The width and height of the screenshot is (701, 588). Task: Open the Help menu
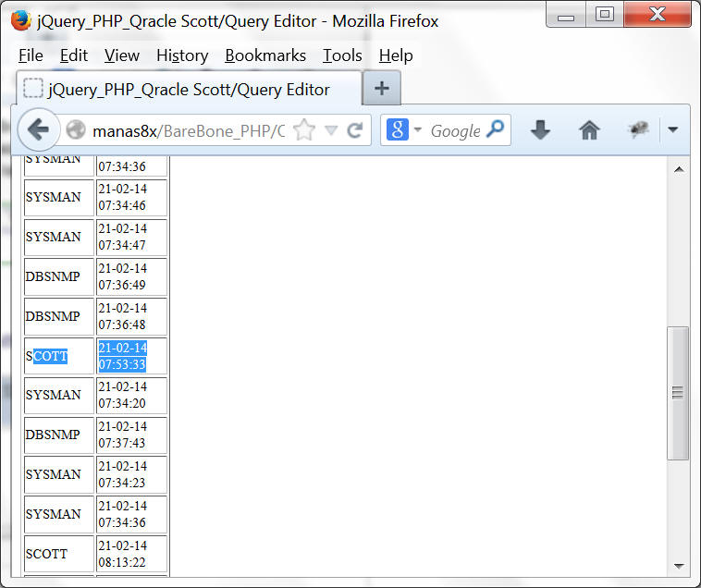point(396,55)
